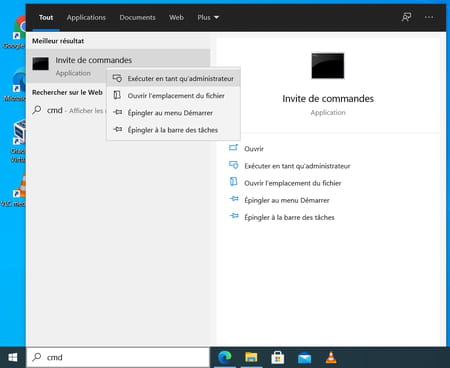Viewport: 450px width, 368px height.
Task: Click the cmd search input field
Action: (x=118, y=357)
